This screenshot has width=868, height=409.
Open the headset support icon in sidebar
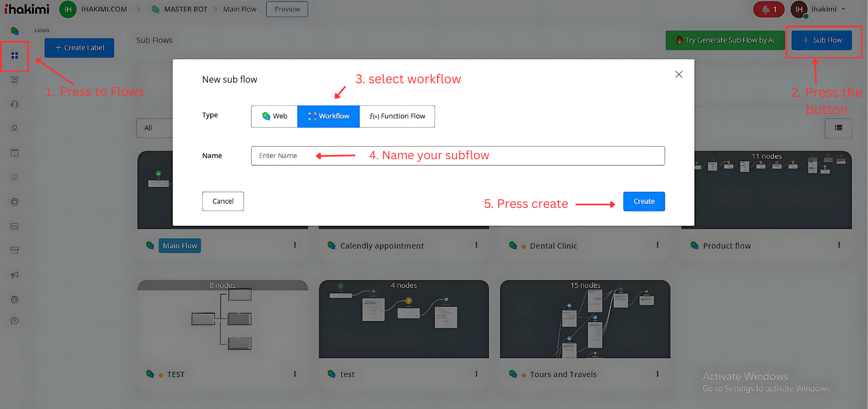click(15, 104)
